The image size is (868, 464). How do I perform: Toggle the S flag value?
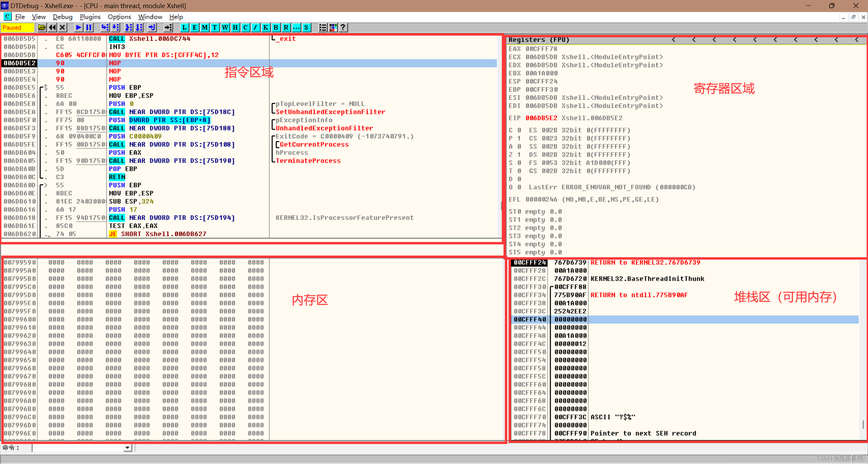[x=519, y=163]
